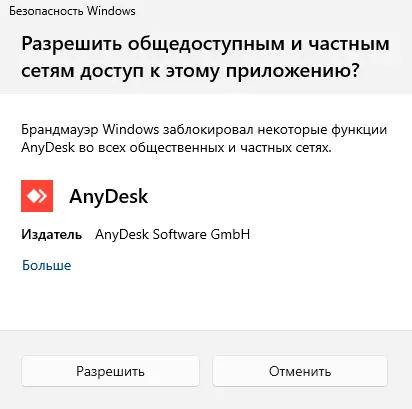Click the heading line 'Разрешить общедоступным и частным'
The image size is (412, 409).
[x=205, y=44]
